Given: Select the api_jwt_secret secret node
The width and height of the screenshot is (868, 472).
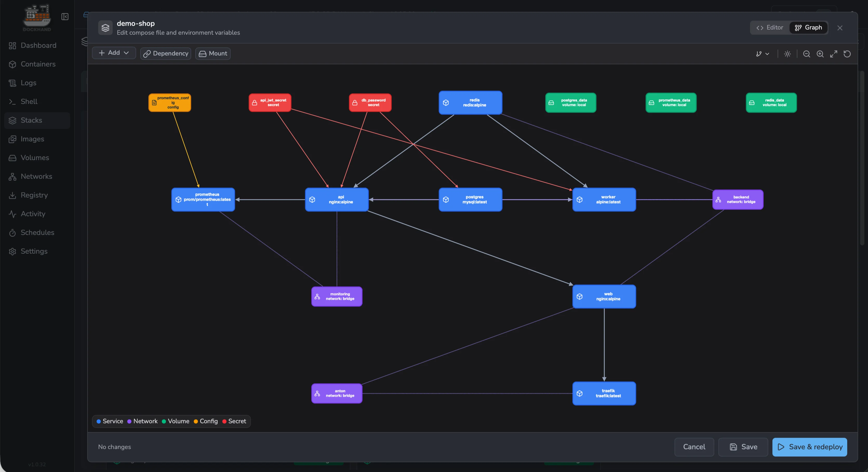Looking at the screenshot, I should tap(270, 102).
